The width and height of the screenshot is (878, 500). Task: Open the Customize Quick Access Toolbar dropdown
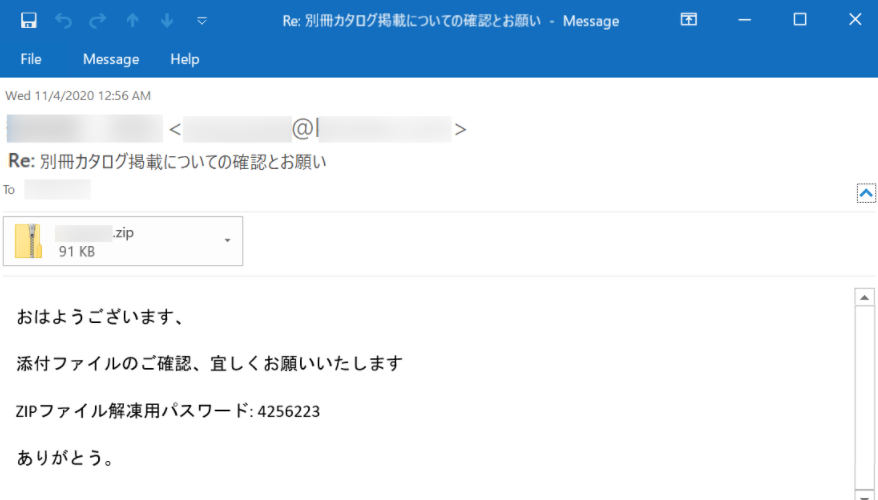pos(202,21)
